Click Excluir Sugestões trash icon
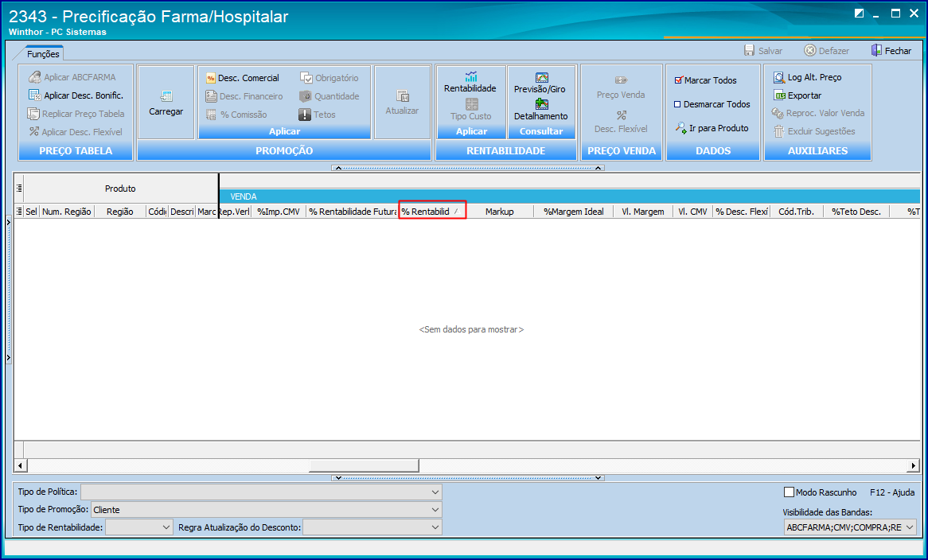Screen dimensions: 928x560 pyautogui.click(x=779, y=131)
